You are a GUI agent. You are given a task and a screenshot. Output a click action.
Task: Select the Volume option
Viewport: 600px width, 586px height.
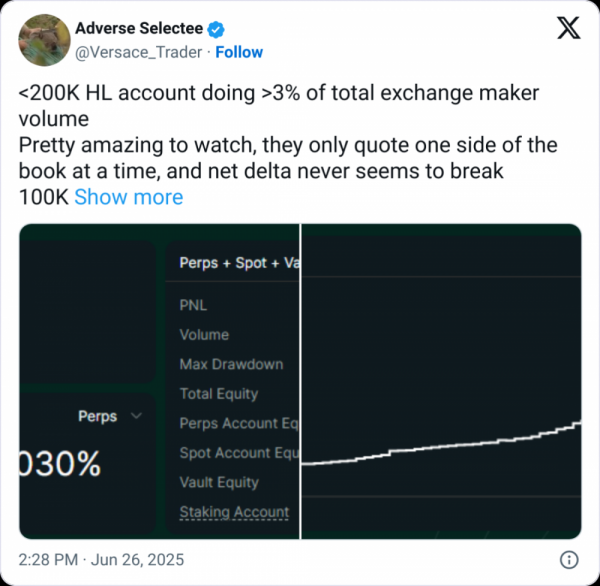[204, 335]
